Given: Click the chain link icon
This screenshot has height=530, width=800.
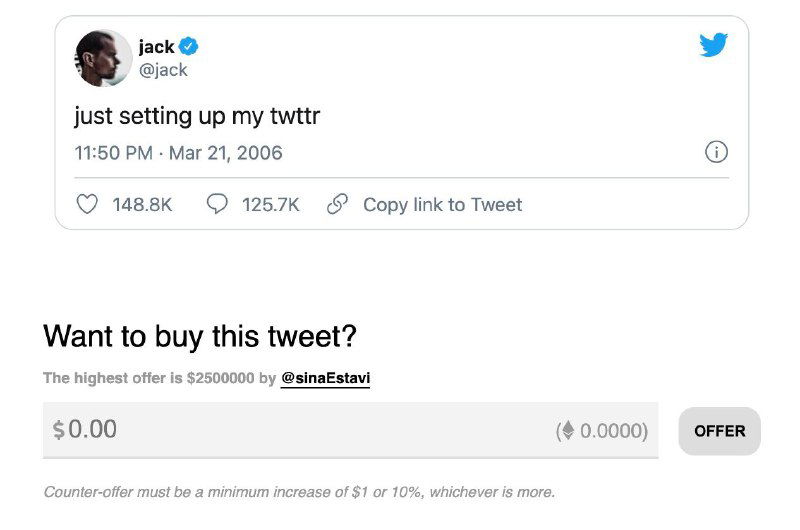Looking at the screenshot, I should click(338, 204).
